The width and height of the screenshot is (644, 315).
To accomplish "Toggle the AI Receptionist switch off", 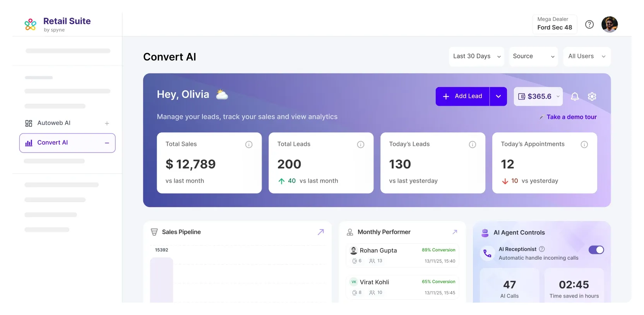I will coord(596,250).
